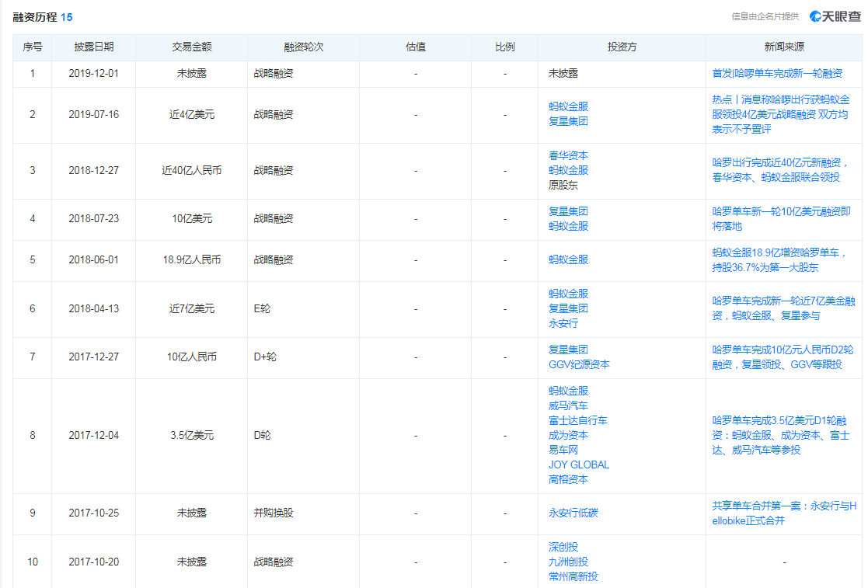Image resolution: width=868 pixels, height=588 pixels.
Task: Click investor 复星集团 in the 2019-07-16 row
Action: [x=568, y=121]
